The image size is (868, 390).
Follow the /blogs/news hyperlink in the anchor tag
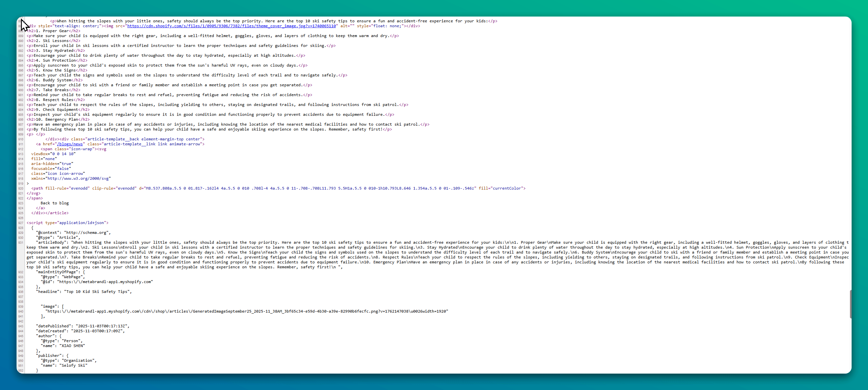pos(70,144)
